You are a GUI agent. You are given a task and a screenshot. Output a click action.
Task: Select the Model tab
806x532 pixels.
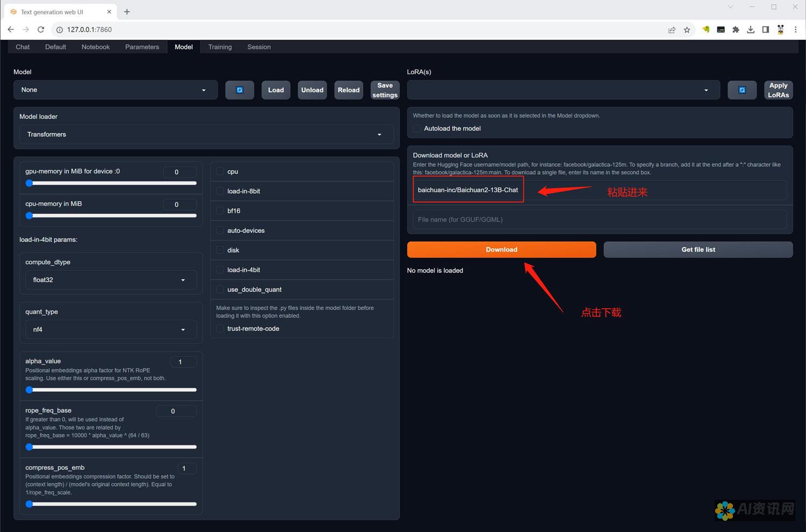tap(184, 47)
